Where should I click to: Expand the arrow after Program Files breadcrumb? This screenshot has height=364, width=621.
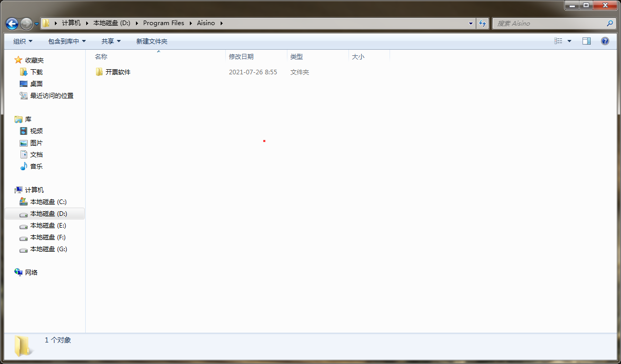(x=190, y=23)
